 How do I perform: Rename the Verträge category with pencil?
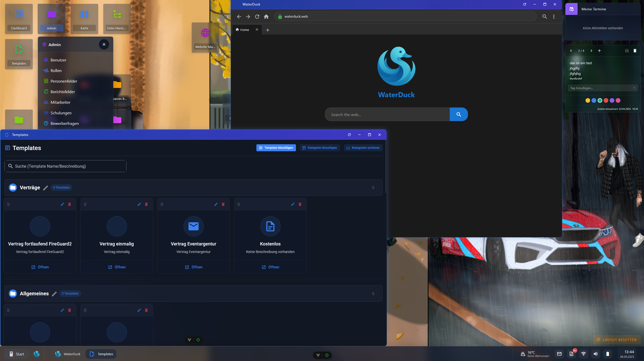point(46,188)
